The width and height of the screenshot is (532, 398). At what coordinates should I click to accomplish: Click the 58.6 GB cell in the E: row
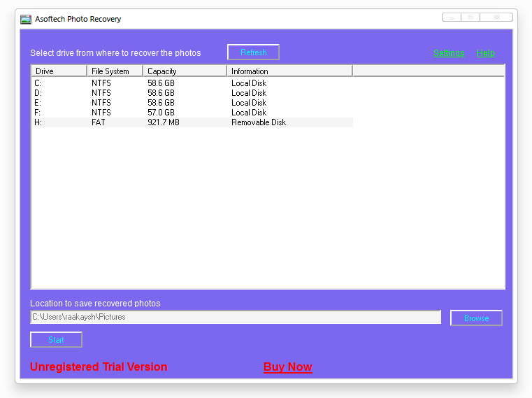click(x=161, y=103)
